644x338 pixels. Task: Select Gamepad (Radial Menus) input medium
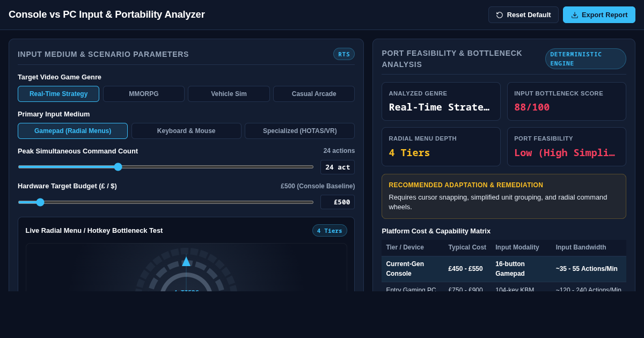[x=72, y=131]
